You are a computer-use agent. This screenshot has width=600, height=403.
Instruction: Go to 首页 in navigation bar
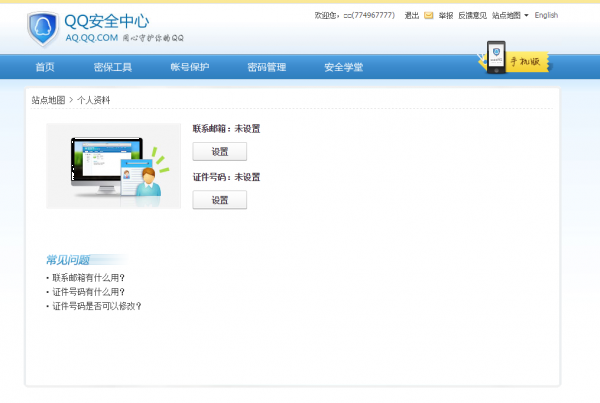pos(45,67)
